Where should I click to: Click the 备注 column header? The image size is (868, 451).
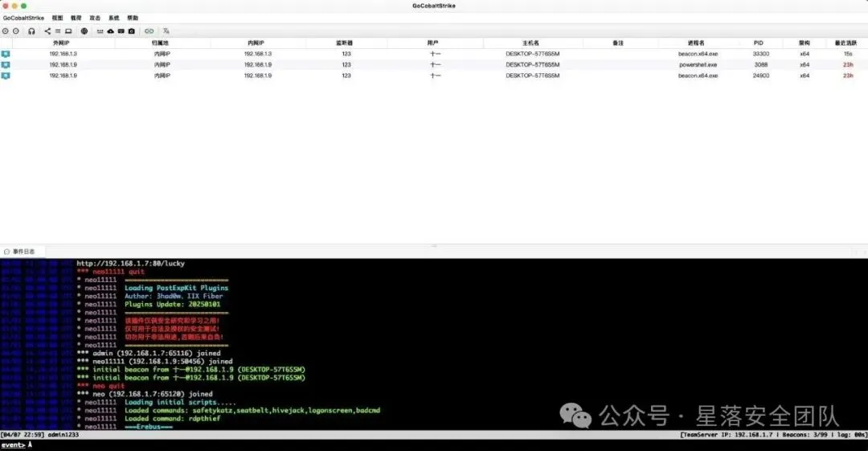[x=618, y=43]
